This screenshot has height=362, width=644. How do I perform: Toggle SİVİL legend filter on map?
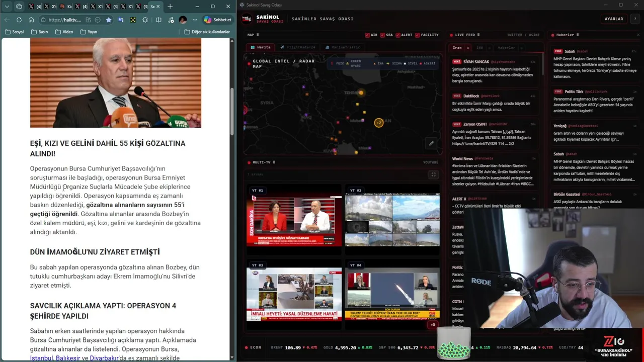click(411, 64)
